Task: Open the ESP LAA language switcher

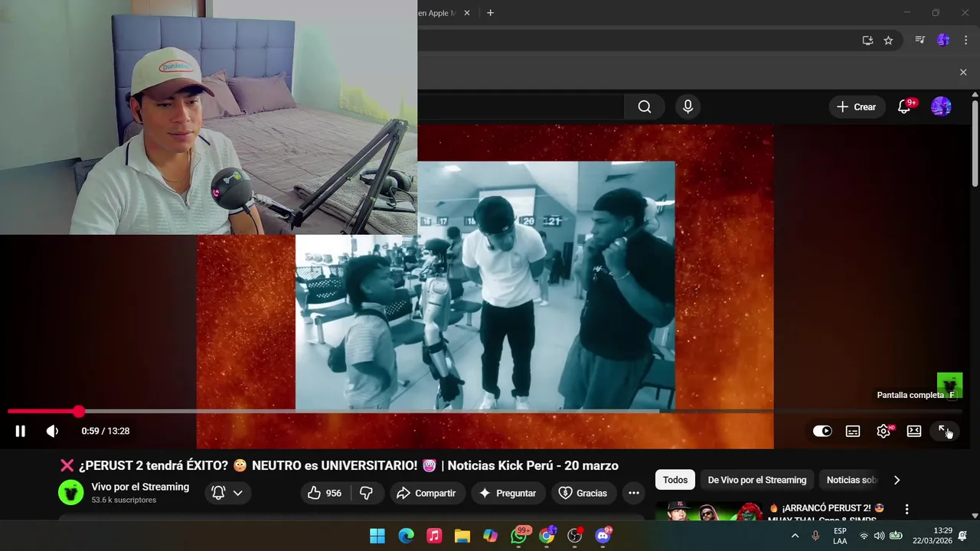Action: 840,536
